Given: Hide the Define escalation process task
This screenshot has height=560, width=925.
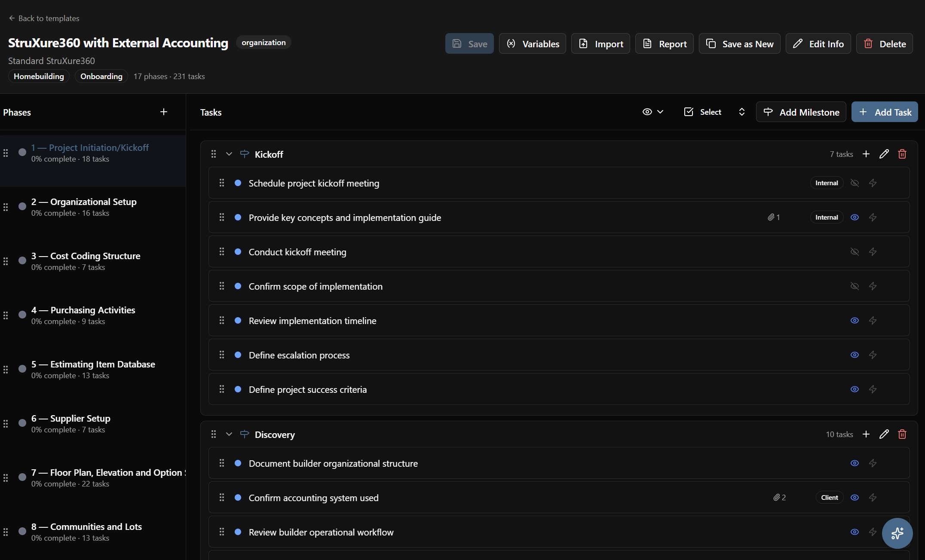Looking at the screenshot, I should [855, 355].
